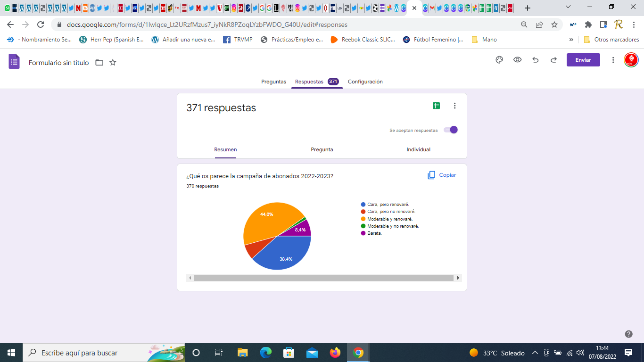Expand the hidden bookmarks chevron
The height and width of the screenshot is (362, 644).
(x=571, y=40)
